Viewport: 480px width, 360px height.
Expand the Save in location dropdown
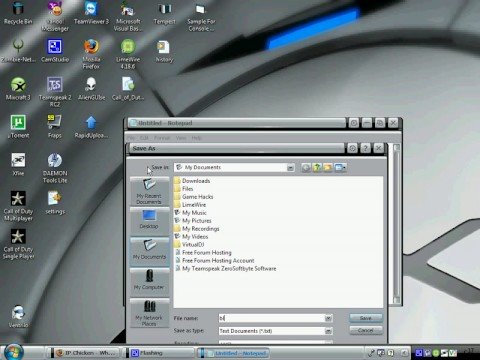tap(290, 168)
